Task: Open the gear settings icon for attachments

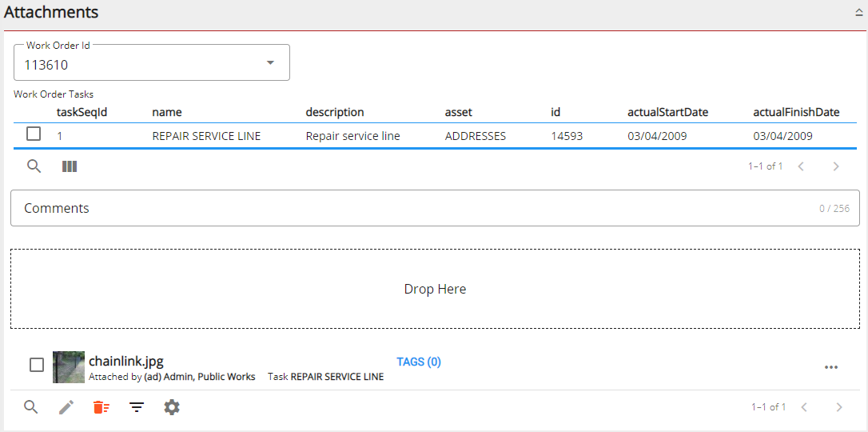Action: [172, 407]
